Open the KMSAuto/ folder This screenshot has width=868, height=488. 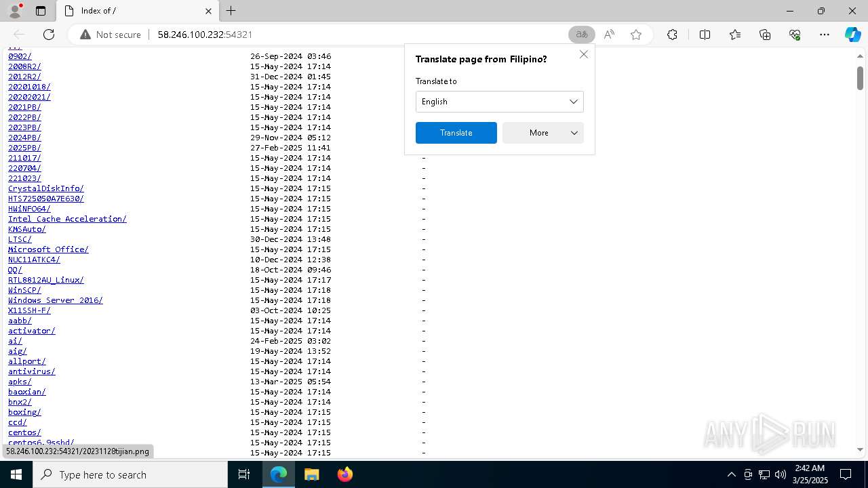(x=27, y=229)
